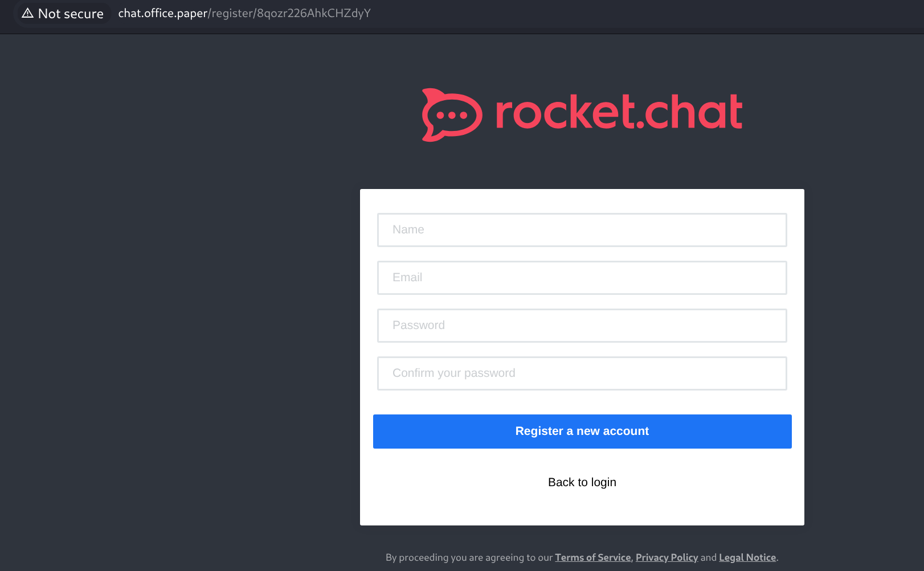Focus the address bar's empty area
924x571 pixels.
(627, 14)
